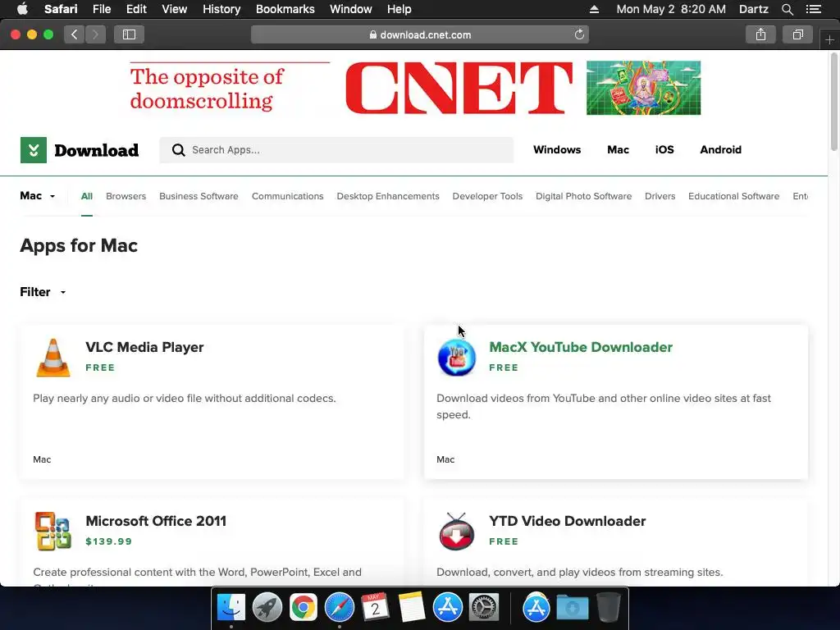Select the Digital Photo Software category
This screenshot has width=840, height=630.
click(x=583, y=196)
